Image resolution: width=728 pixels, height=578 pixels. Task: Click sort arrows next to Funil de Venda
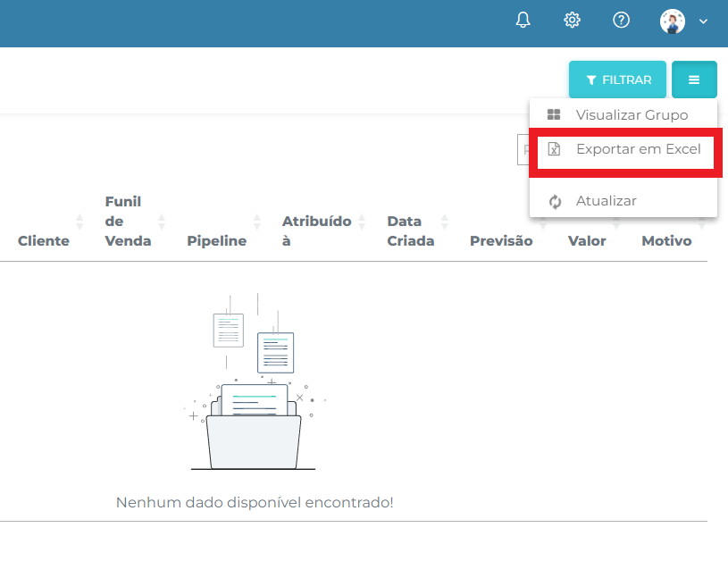tap(162, 222)
